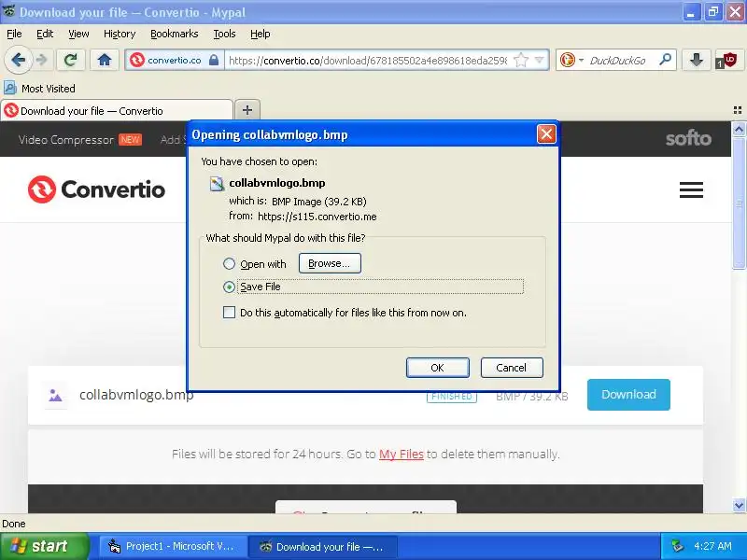Click the Mypal icon in the title bar
Screen dimensions: 747x560
coord(9,11)
